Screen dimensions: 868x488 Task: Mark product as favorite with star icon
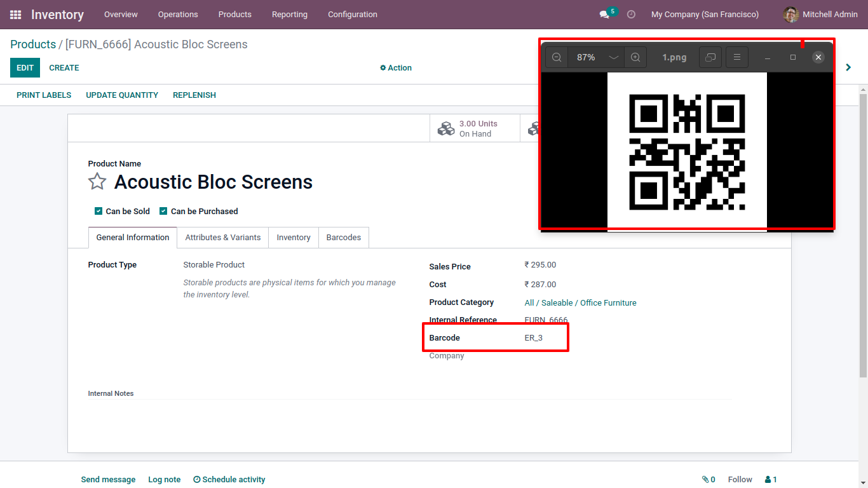(97, 182)
